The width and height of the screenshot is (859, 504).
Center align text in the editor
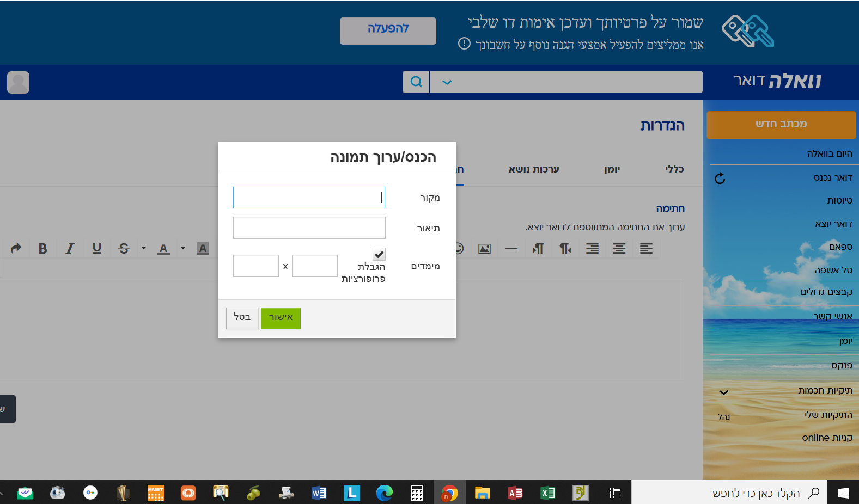(x=619, y=249)
